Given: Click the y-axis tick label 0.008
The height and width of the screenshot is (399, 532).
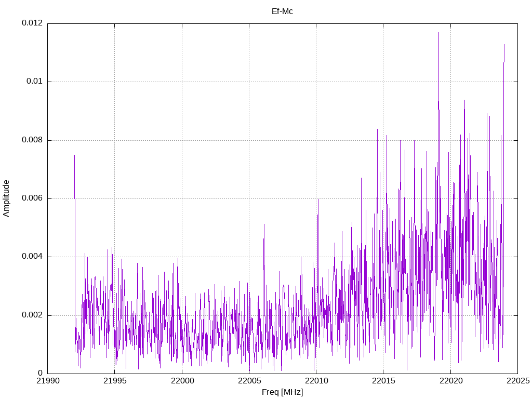Looking at the screenshot, I should tap(32, 140).
